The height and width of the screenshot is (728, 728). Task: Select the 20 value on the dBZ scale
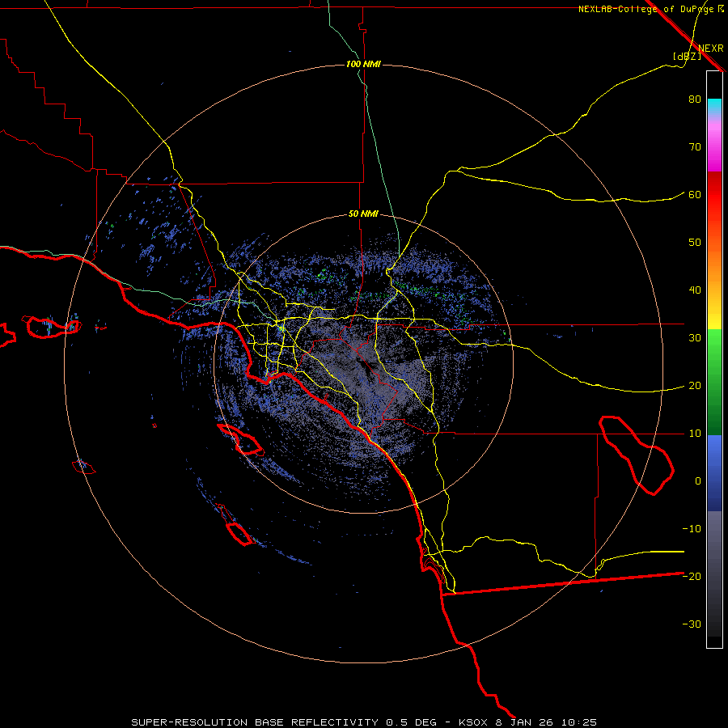(695, 386)
